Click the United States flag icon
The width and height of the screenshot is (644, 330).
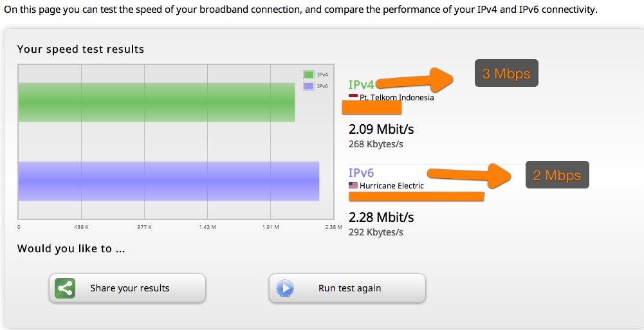click(x=353, y=185)
